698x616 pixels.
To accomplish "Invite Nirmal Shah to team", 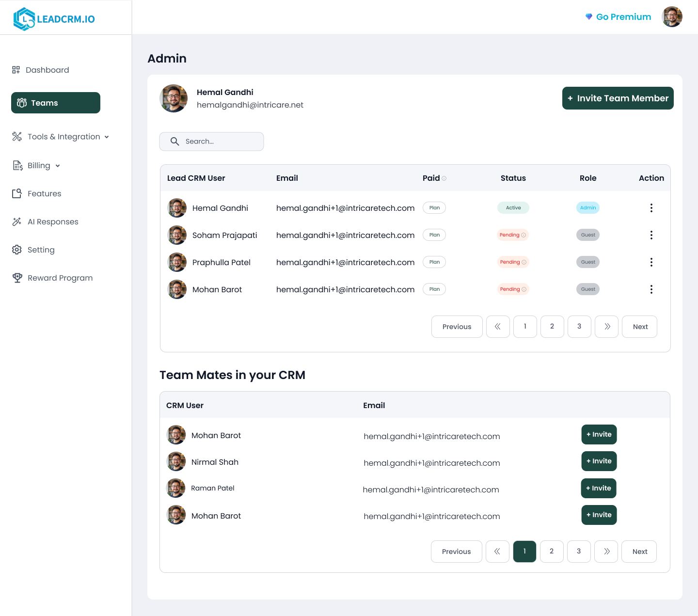I will 599,461.
